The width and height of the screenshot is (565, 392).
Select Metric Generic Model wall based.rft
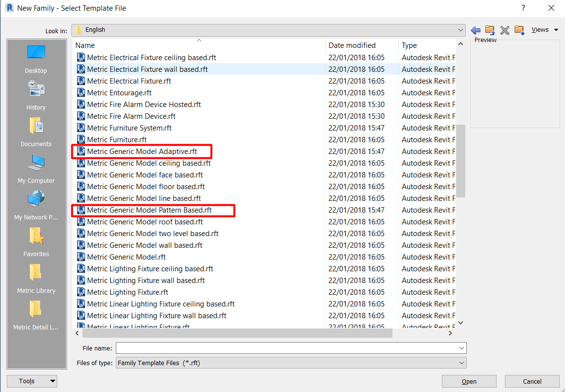click(145, 245)
